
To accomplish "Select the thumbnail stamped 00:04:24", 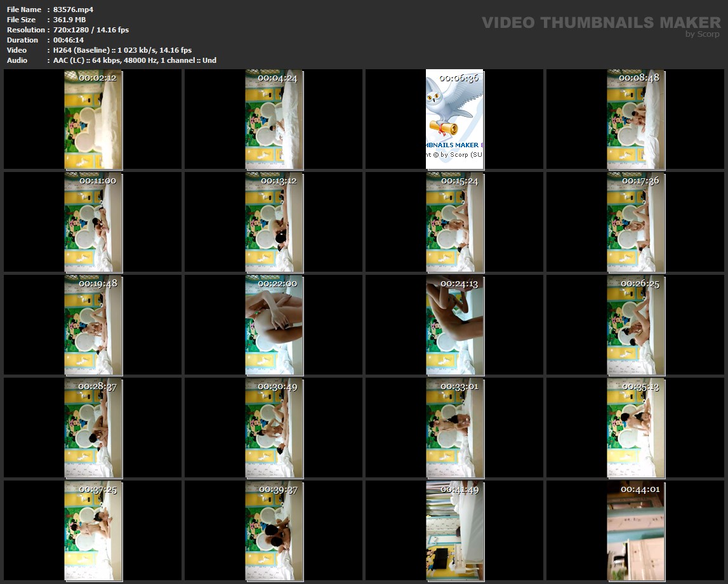I will pyautogui.click(x=274, y=119).
